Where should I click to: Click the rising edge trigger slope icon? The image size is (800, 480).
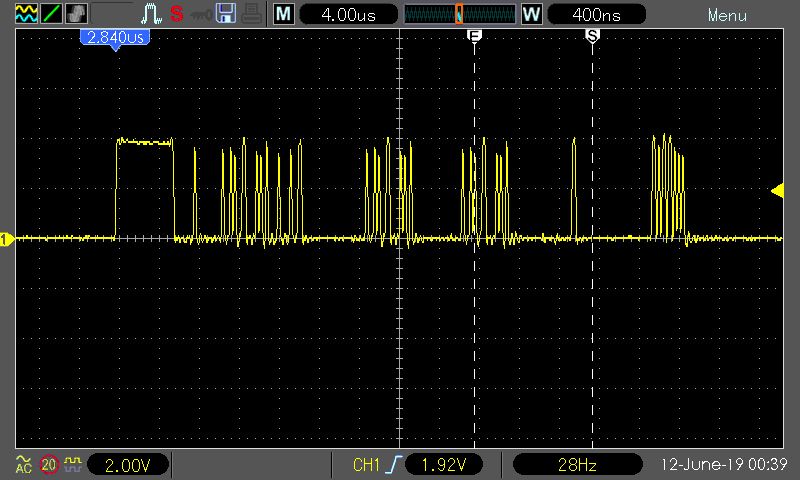click(393, 465)
